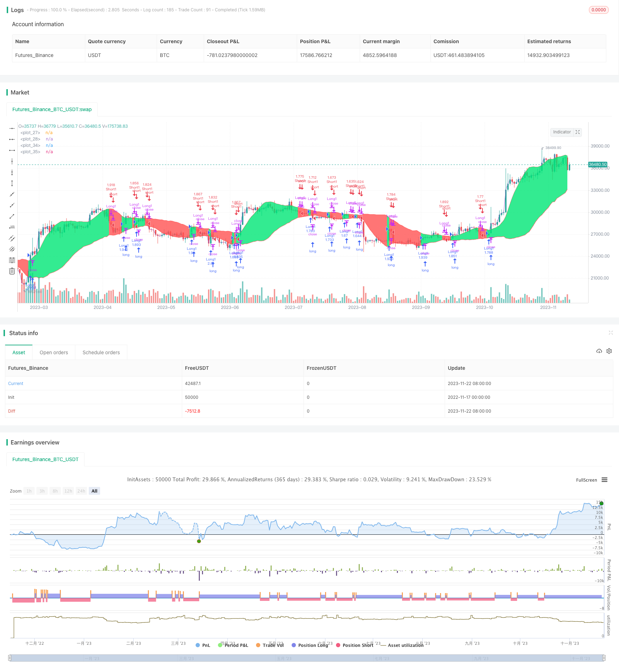The width and height of the screenshot is (619, 672).
Task: Open the earnings chart hamburger menu
Action: 604,480
